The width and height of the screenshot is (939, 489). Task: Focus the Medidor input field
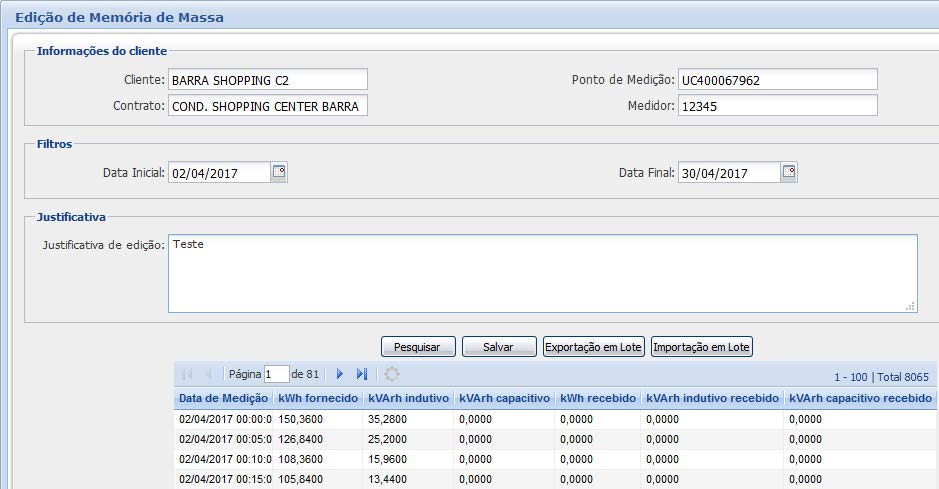778,105
